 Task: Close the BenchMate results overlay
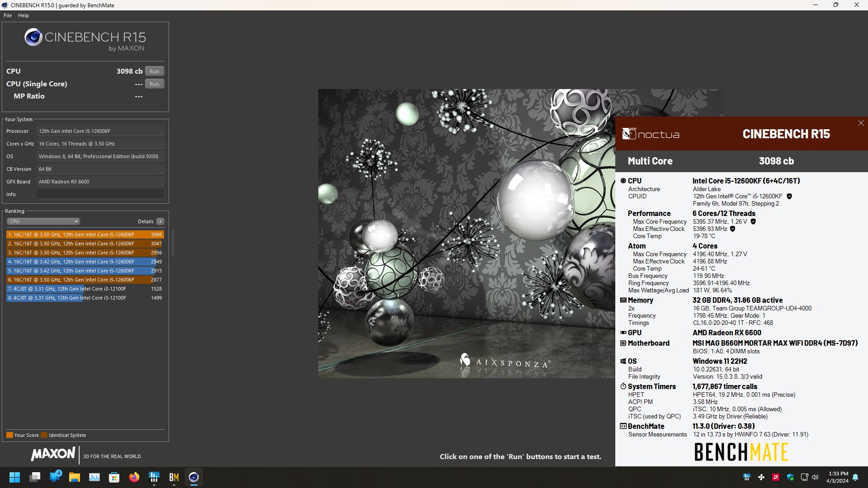pyautogui.click(x=861, y=123)
